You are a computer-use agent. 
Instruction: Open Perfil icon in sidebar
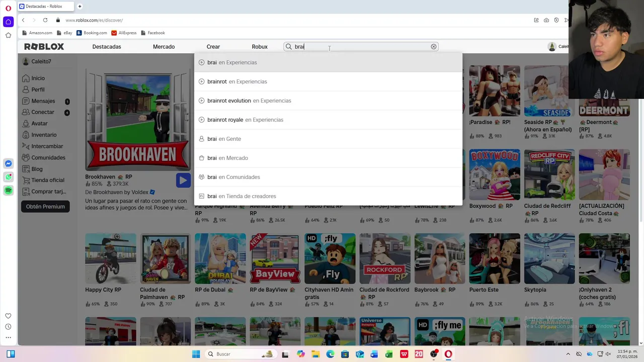pyautogui.click(x=26, y=89)
